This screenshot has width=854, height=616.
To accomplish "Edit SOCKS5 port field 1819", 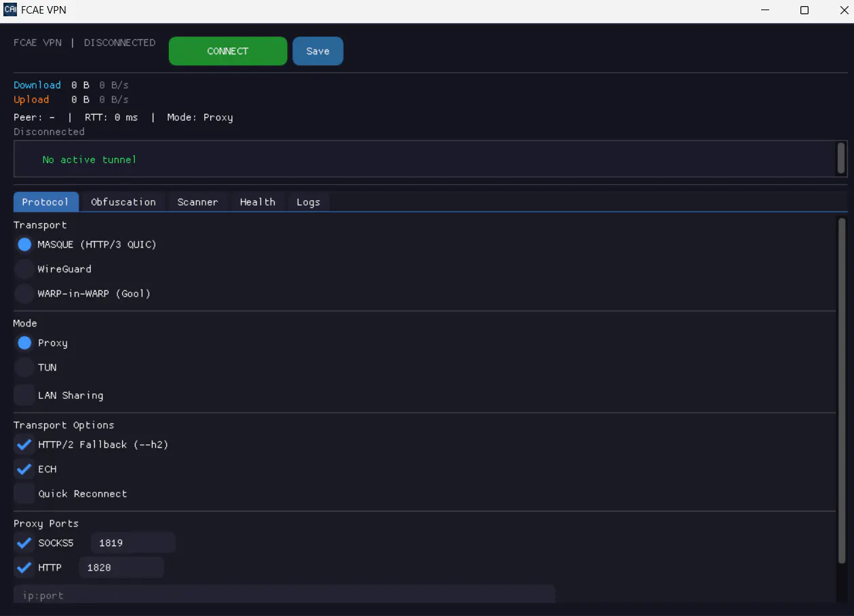I will coord(133,543).
